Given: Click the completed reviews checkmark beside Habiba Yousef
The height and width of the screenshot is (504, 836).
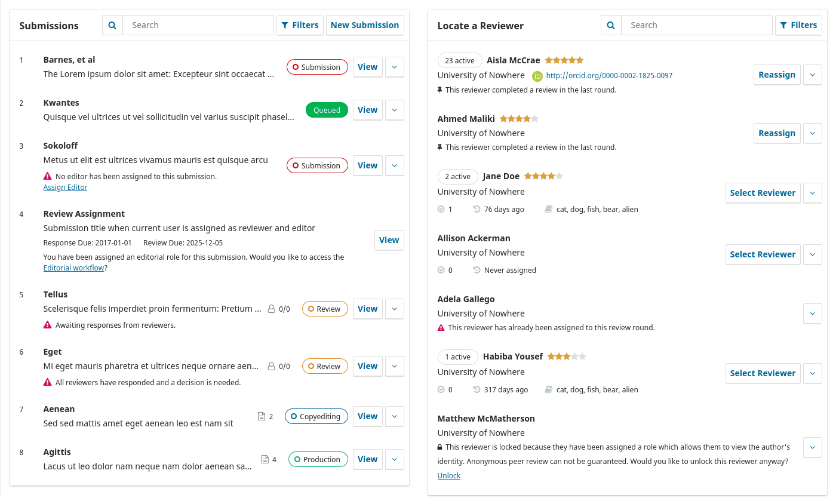Looking at the screenshot, I should 442,389.
